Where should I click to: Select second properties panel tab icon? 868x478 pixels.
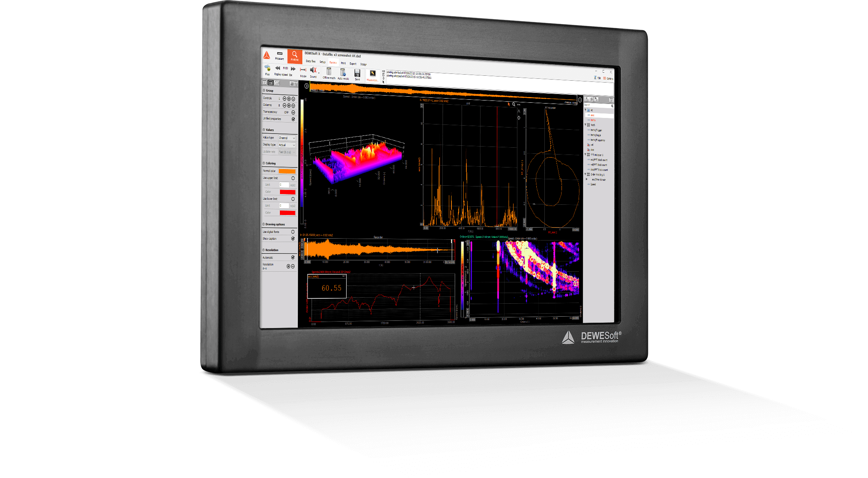pos(271,83)
